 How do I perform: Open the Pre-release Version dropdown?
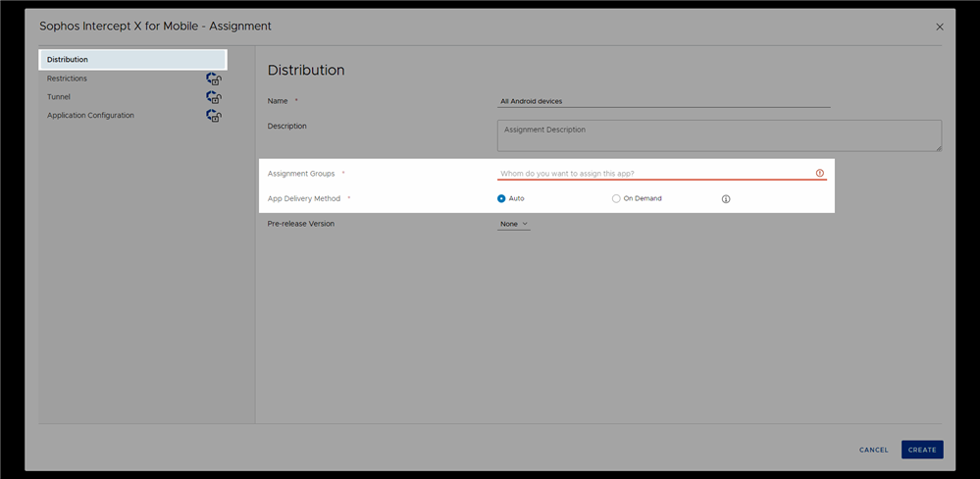514,224
